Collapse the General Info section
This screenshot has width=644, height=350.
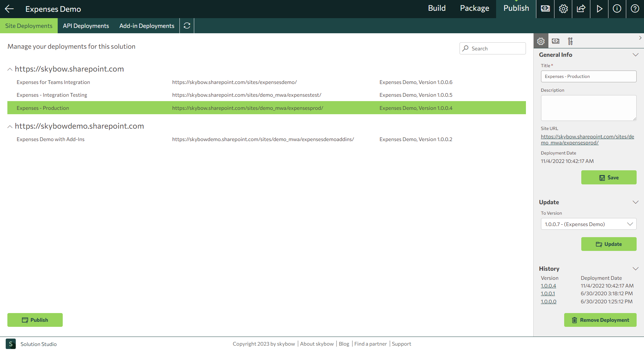[x=636, y=54]
